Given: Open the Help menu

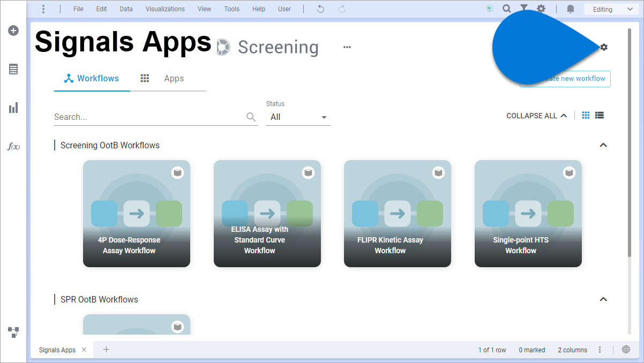Looking at the screenshot, I should [259, 9].
